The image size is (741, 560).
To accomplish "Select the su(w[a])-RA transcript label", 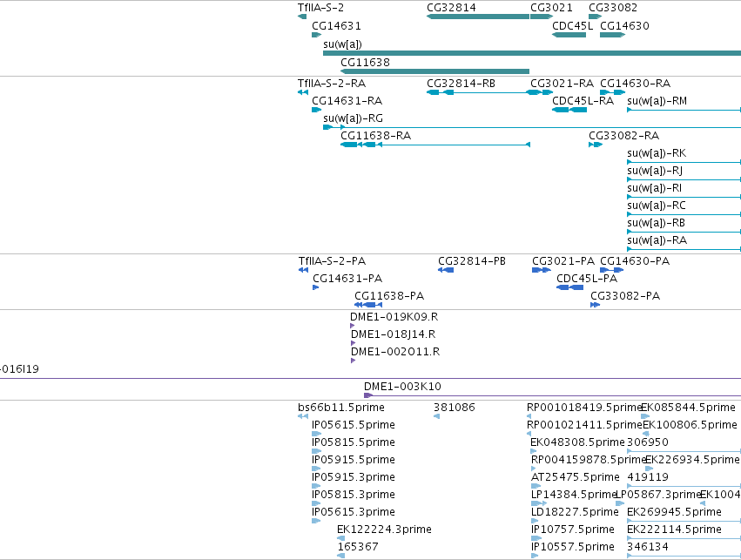I will 657,240.
